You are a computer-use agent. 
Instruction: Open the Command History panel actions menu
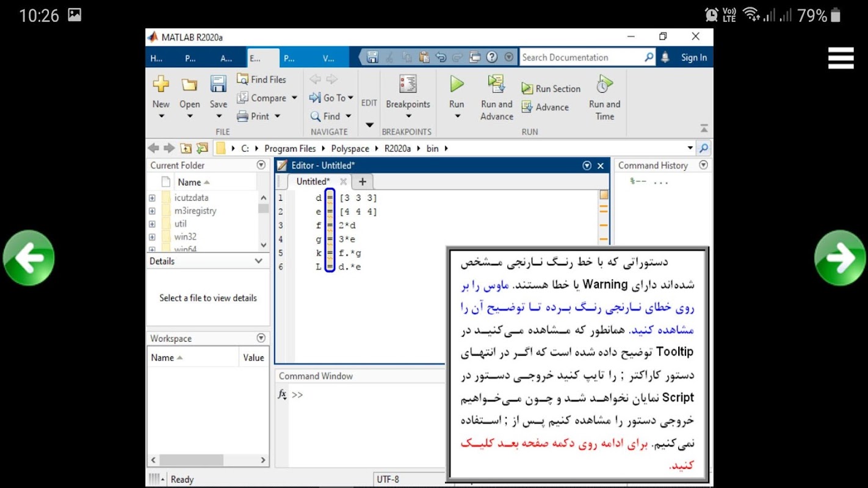704,165
